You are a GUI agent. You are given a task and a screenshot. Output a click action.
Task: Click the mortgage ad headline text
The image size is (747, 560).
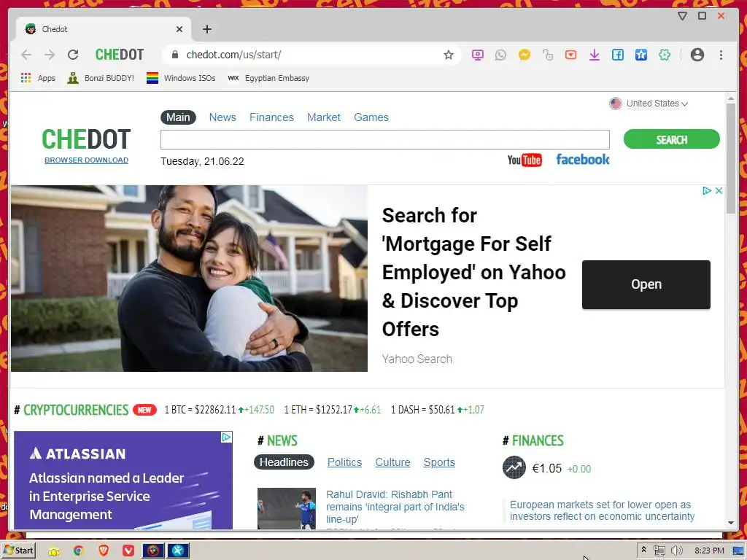pos(473,272)
